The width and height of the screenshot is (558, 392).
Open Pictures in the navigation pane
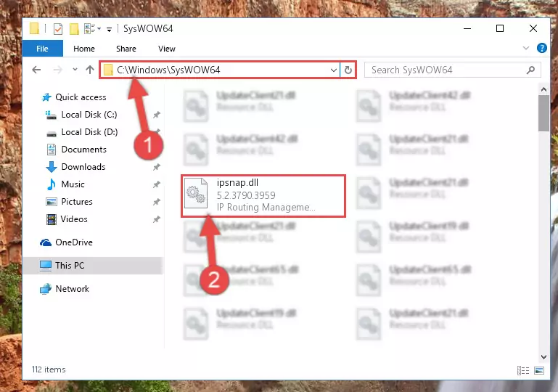[77, 202]
